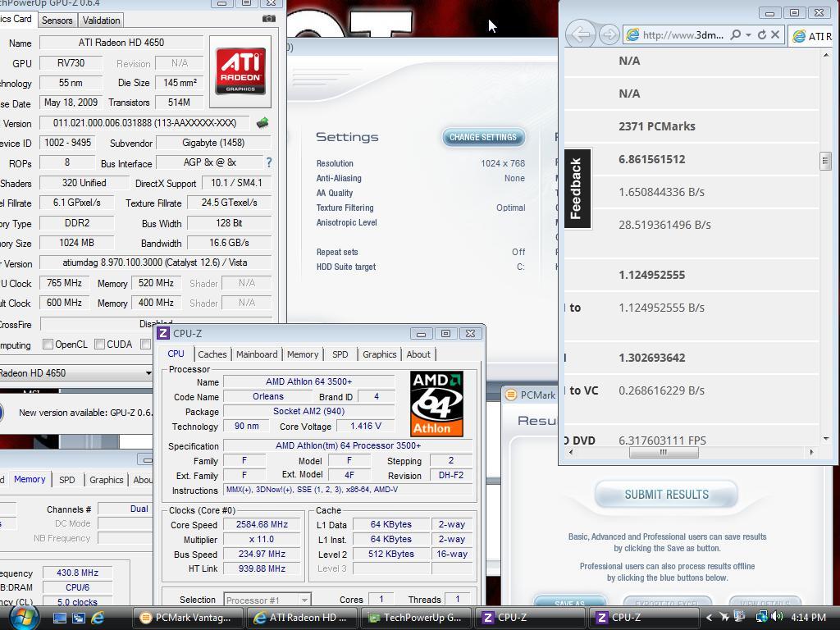Open the Caches tab in CPU-Z
Image resolution: width=840 pixels, height=630 pixels.
coord(212,354)
